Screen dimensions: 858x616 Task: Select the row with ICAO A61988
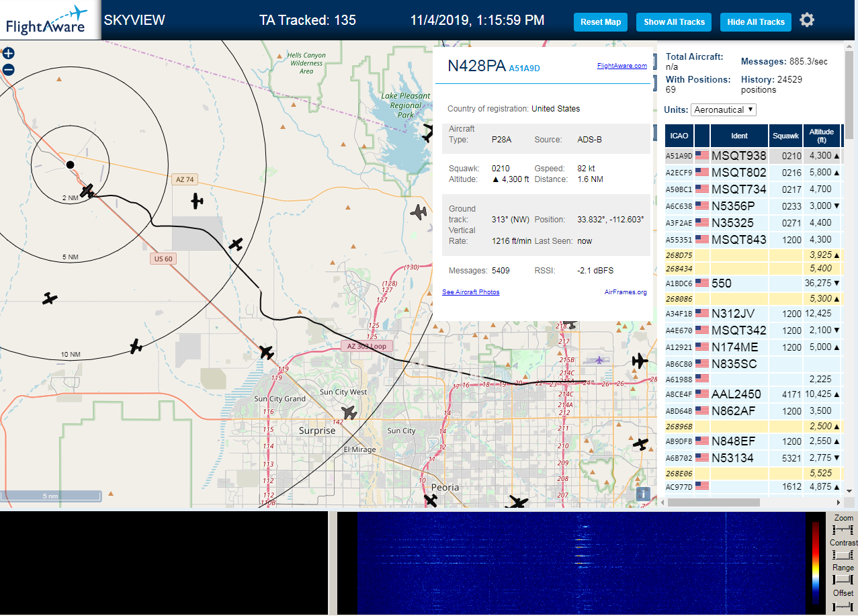[753, 380]
